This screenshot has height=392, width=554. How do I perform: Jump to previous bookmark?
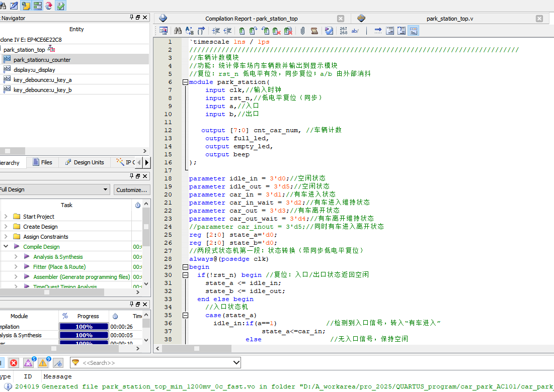[265, 31]
